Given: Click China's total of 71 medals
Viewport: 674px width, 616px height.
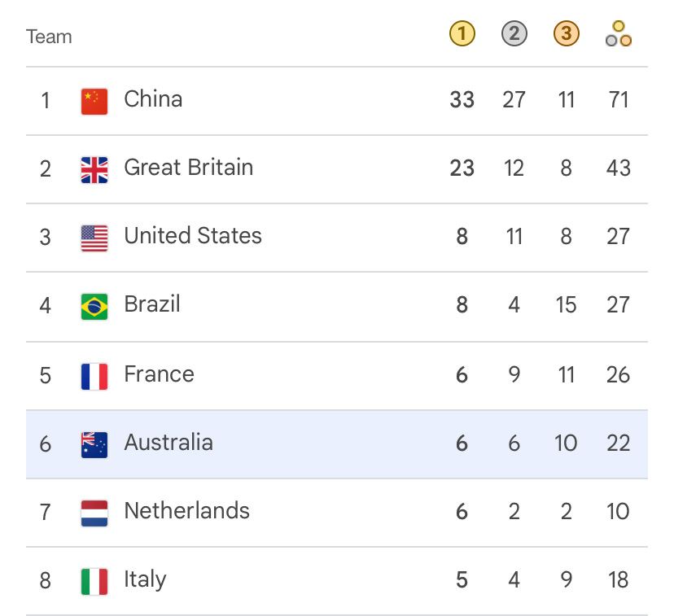Looking at the screenshot, I should (618, 99).
